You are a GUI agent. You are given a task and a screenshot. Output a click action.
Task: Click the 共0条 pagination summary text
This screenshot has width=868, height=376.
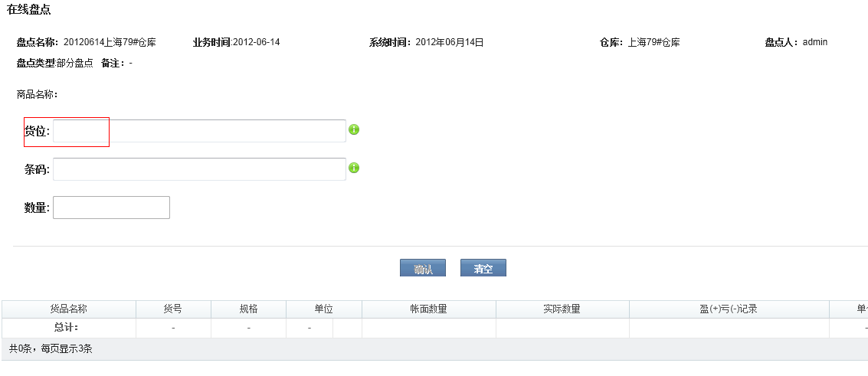tap(51, 348)
